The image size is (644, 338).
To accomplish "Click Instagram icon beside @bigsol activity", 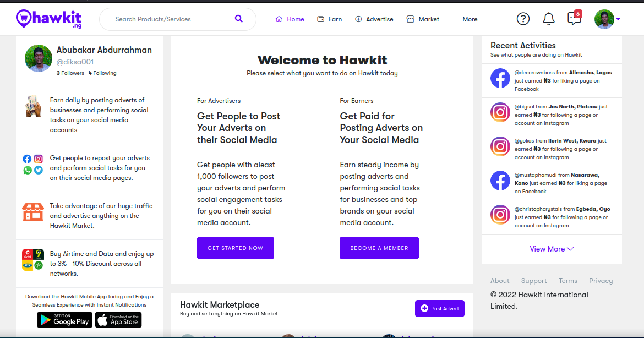I will coord(500,113).
